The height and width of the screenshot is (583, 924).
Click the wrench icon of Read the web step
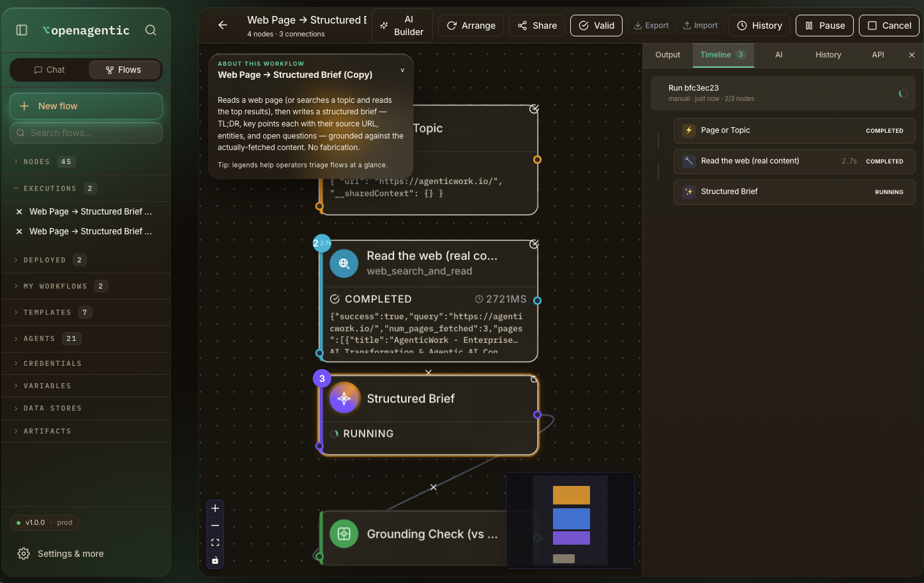689,161
